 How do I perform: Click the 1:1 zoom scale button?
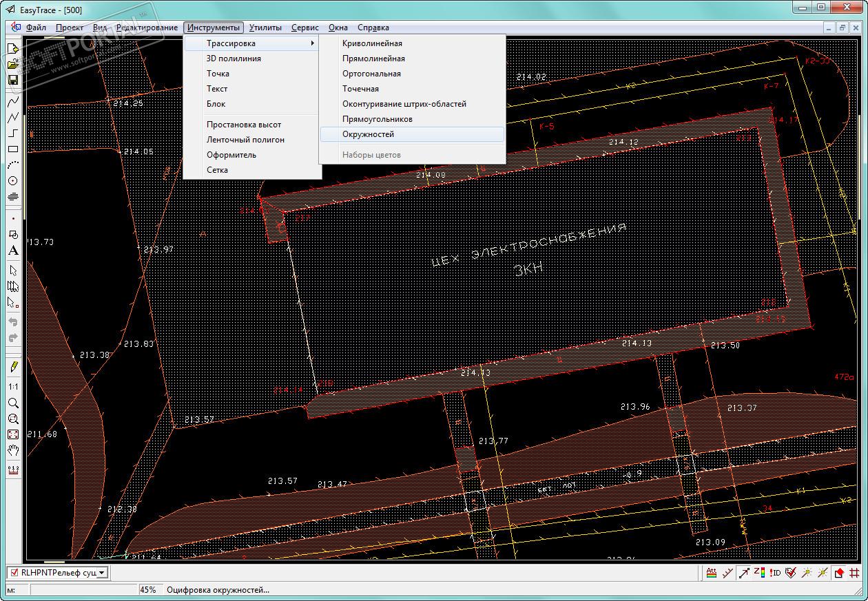pos(12,387)
